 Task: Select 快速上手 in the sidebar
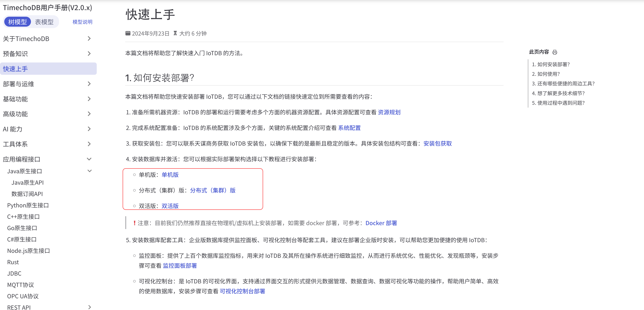pos(48,69)
